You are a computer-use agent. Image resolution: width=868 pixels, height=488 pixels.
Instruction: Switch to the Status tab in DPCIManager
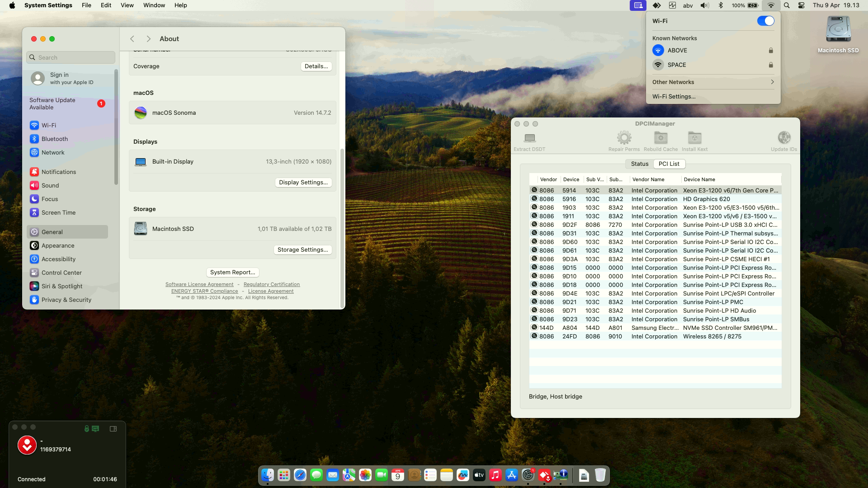coord(639,164)
